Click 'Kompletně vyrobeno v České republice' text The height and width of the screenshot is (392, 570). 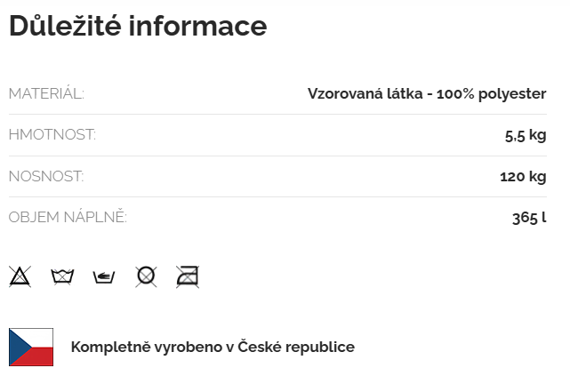click(213, 347)
